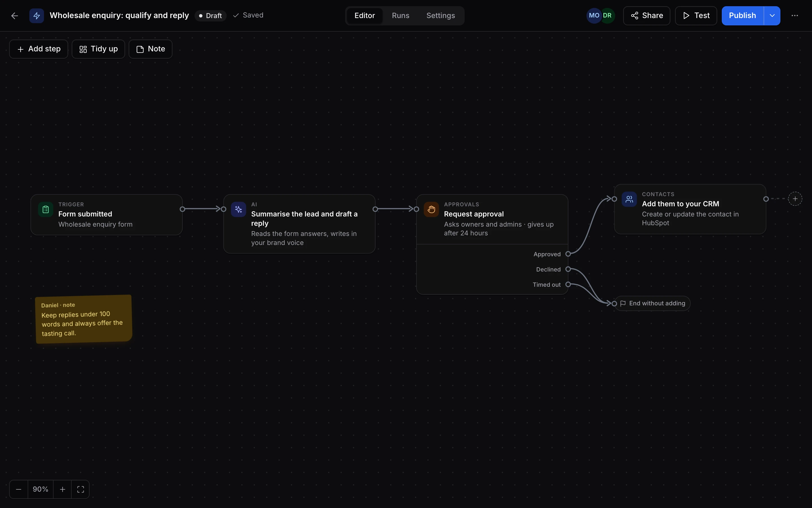Select Daniel's yellow sticky note
The height and width of the screenshot is (508, 812).
tap(83, 319)
